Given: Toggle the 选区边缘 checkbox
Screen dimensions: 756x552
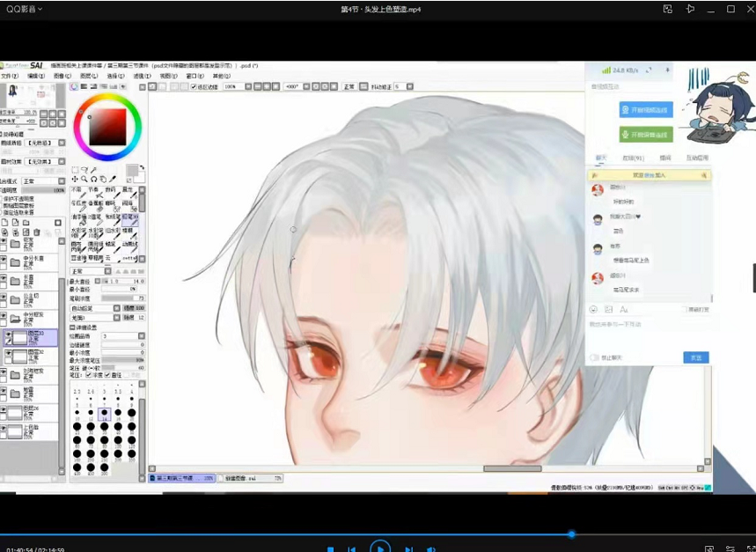Looking at the screenshot, I should [x=194, y=87].
